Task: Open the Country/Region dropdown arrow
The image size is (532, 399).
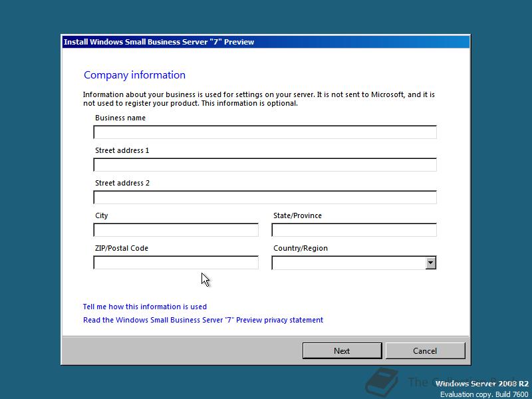Action: [430, 263]
